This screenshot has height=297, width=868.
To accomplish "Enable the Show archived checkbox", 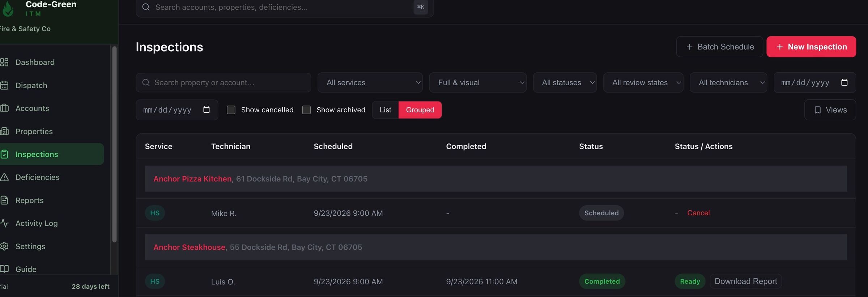I will click(x=306, y=110).
